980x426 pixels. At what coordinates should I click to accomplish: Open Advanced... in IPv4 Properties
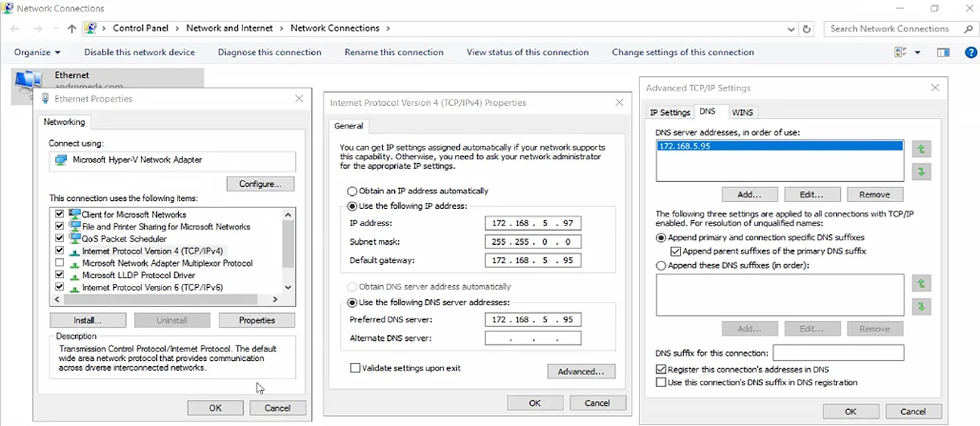click(581, 372)
